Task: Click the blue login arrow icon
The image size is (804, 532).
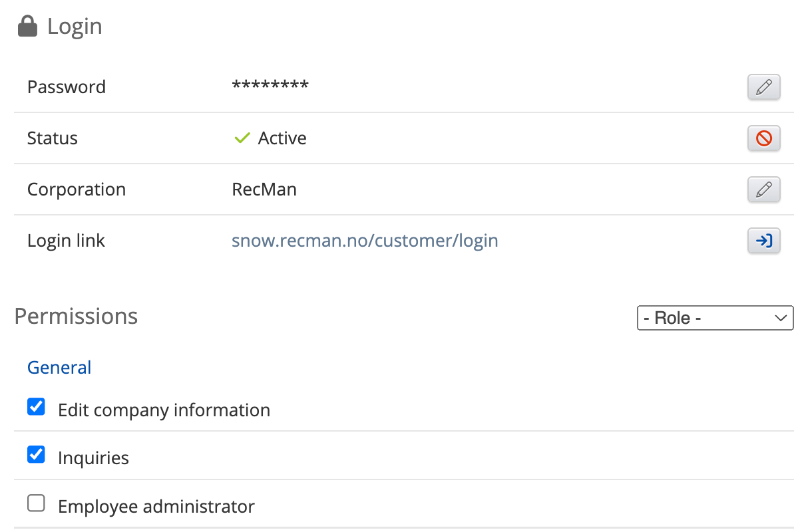Action: coord(763,241)
